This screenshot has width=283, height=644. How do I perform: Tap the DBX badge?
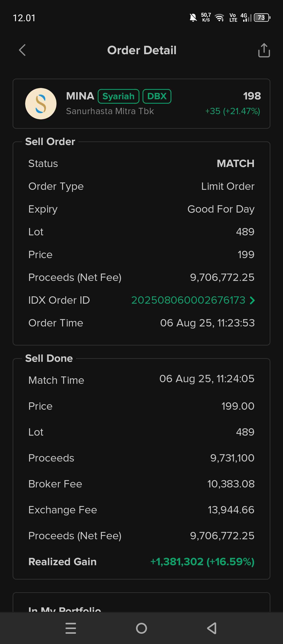tap(157, 96)
